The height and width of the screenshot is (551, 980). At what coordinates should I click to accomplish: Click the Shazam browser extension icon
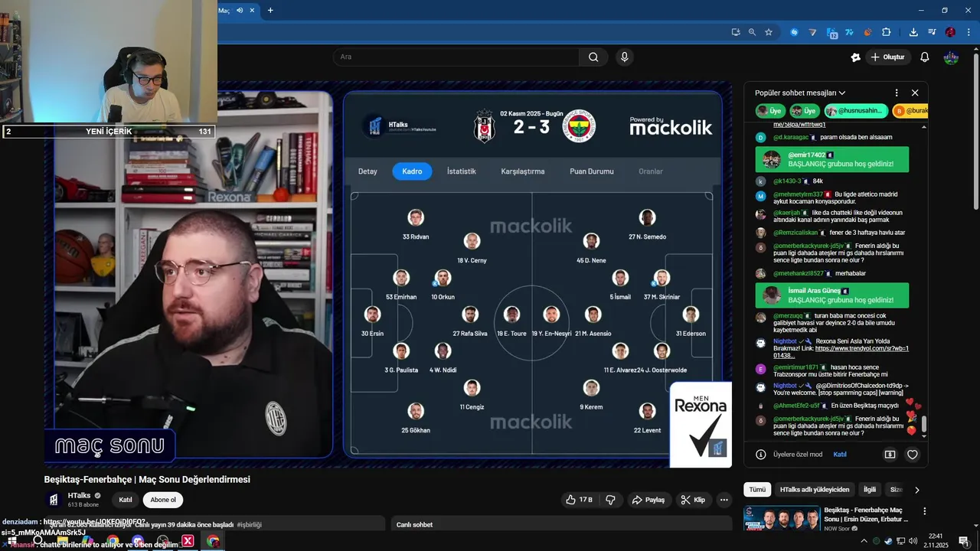click(x=794, y=32)
